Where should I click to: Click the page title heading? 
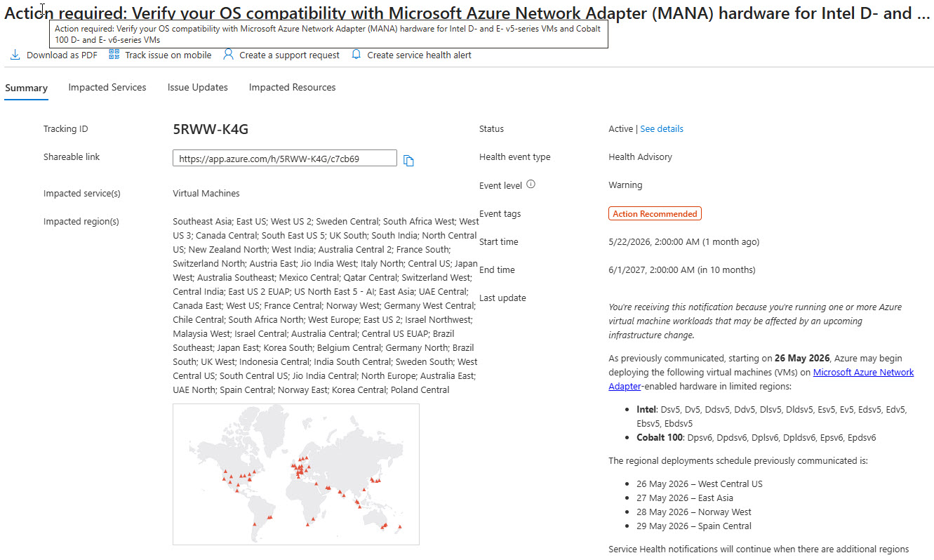tap(467, 13)
